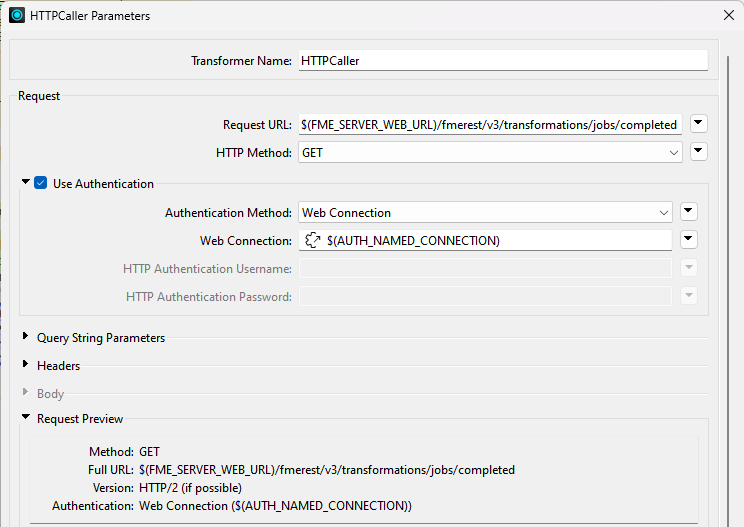The height and width of the screenshot is (527, 744).
Task: Open the HTTP Method options arrow menu
Action: 698,152
